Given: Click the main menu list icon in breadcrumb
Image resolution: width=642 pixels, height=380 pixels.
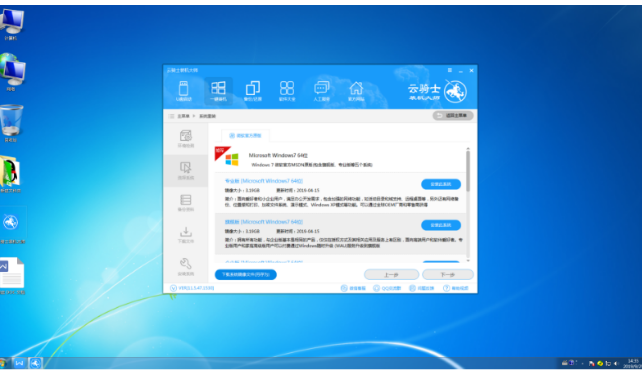Looking at the screenshot, I should point(171,116).
